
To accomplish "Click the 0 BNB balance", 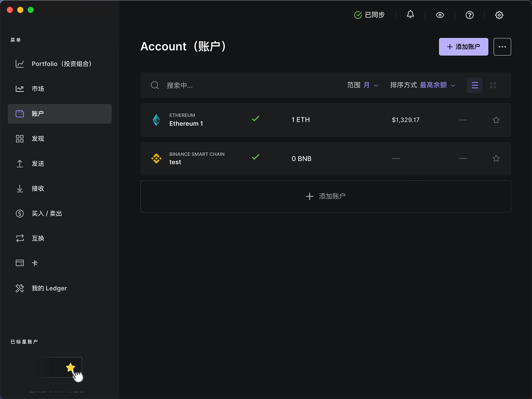I will 302,159.
